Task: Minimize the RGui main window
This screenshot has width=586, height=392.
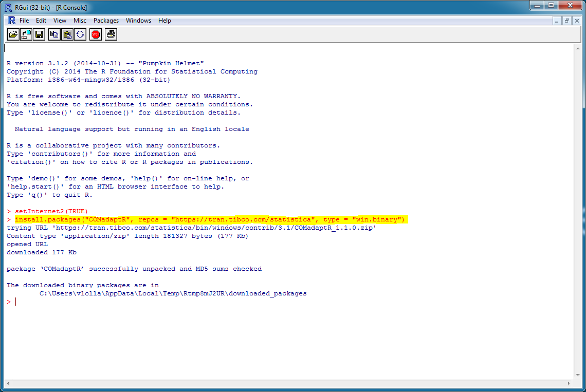Action: [537, 6]
